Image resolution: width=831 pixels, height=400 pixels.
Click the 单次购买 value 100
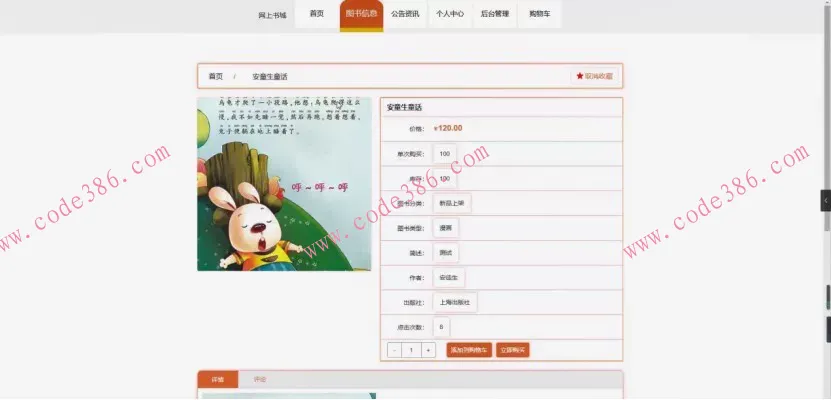point(445,154)
